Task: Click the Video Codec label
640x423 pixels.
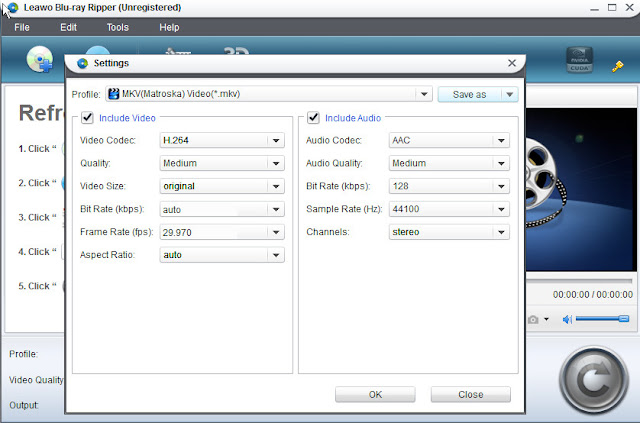Action: click(x=108, y=140)
